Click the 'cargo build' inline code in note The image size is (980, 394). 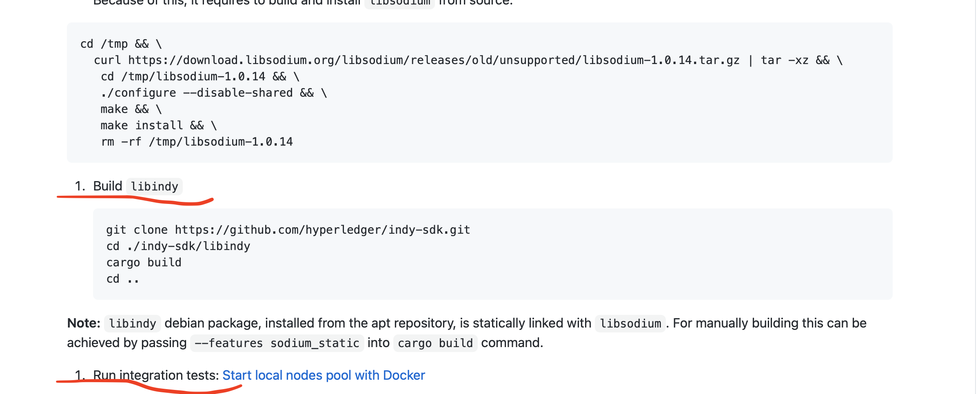pyautogui.click(x=435, y=343)
